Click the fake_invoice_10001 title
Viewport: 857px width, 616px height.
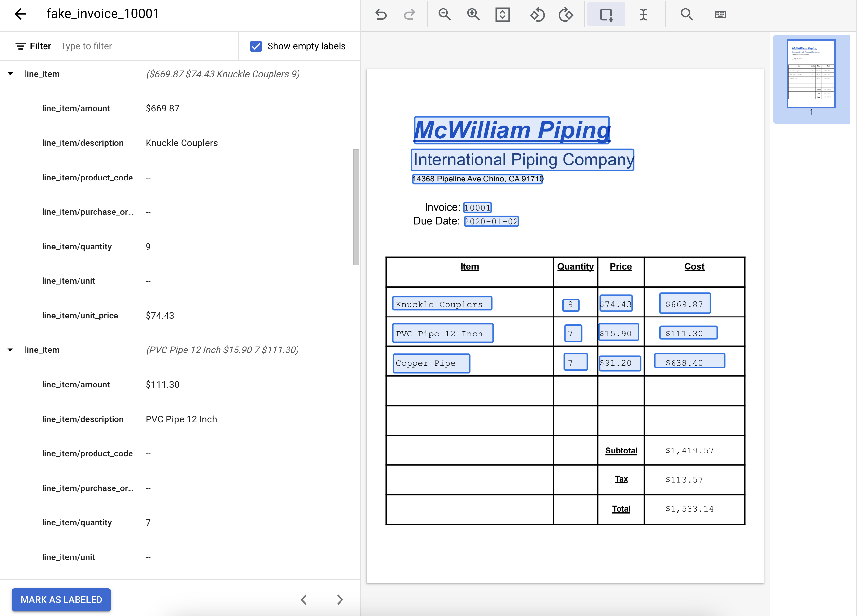(x=103, y=14)
